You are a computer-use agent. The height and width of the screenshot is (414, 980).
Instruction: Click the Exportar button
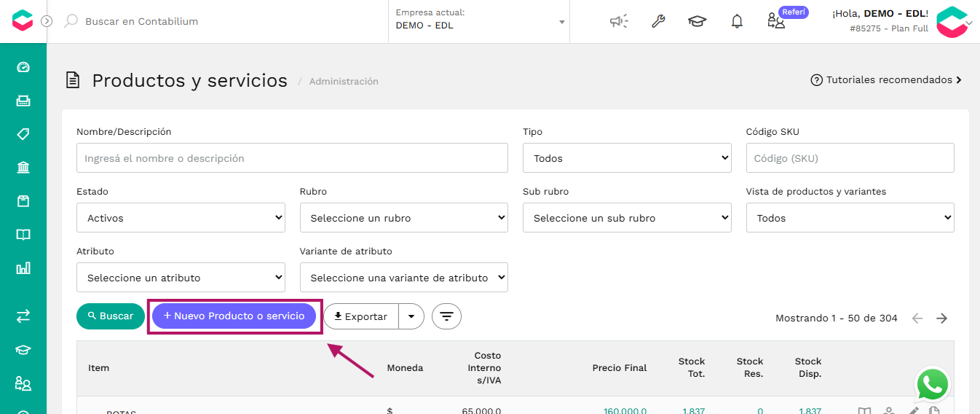click(361, 316)
